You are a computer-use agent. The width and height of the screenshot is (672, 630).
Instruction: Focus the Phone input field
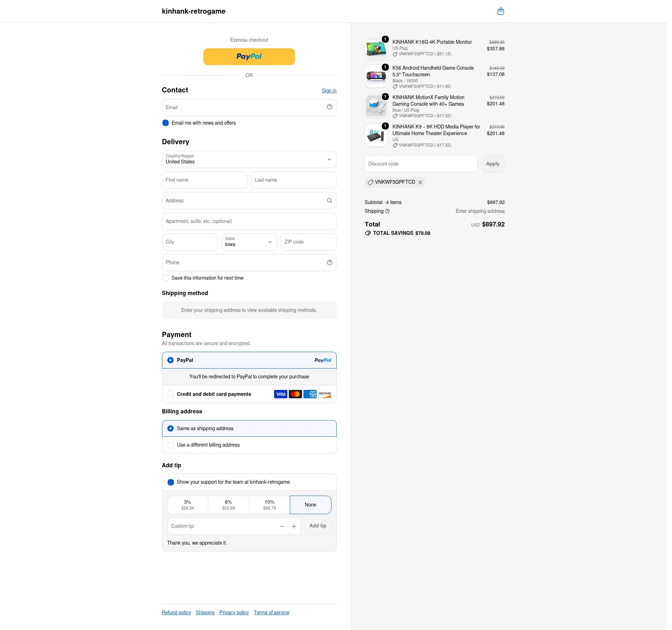pos(249,262)
